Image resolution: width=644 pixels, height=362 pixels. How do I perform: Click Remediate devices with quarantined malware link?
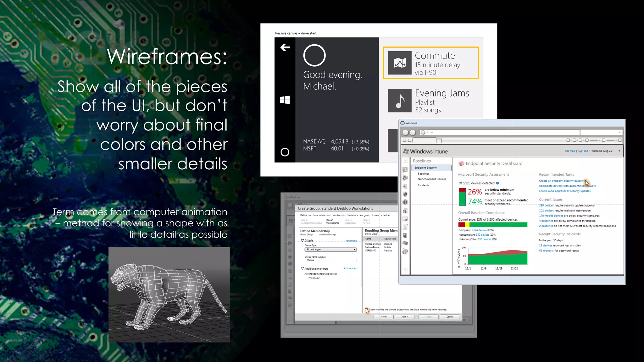pyautogui.click(x=567, y=186)
